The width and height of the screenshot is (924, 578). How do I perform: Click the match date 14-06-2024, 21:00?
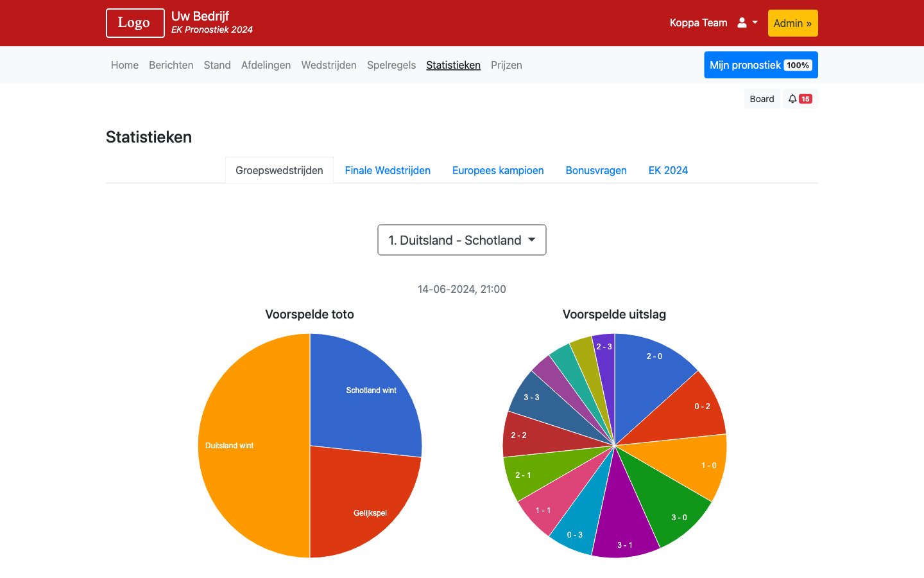pyautogui.click(x=462, y=289)
